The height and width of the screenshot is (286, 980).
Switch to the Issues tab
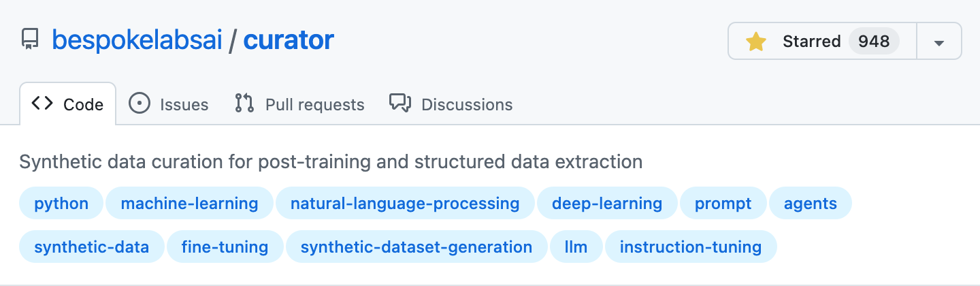point(169,104)
